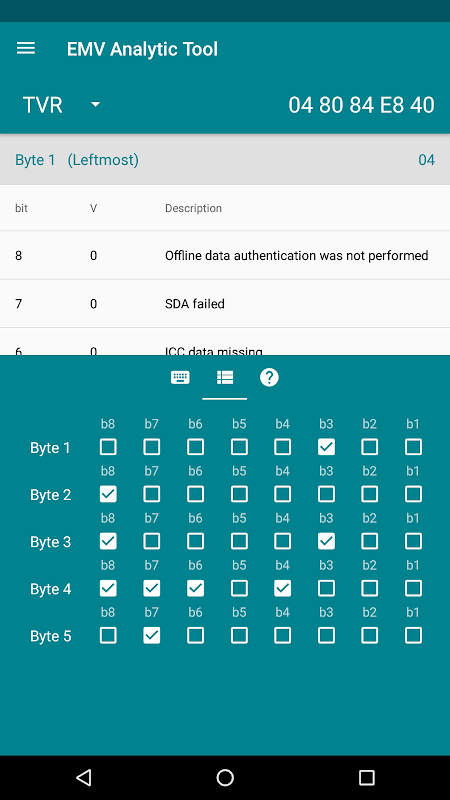Tap the Android home circle button

pos(225,778)
